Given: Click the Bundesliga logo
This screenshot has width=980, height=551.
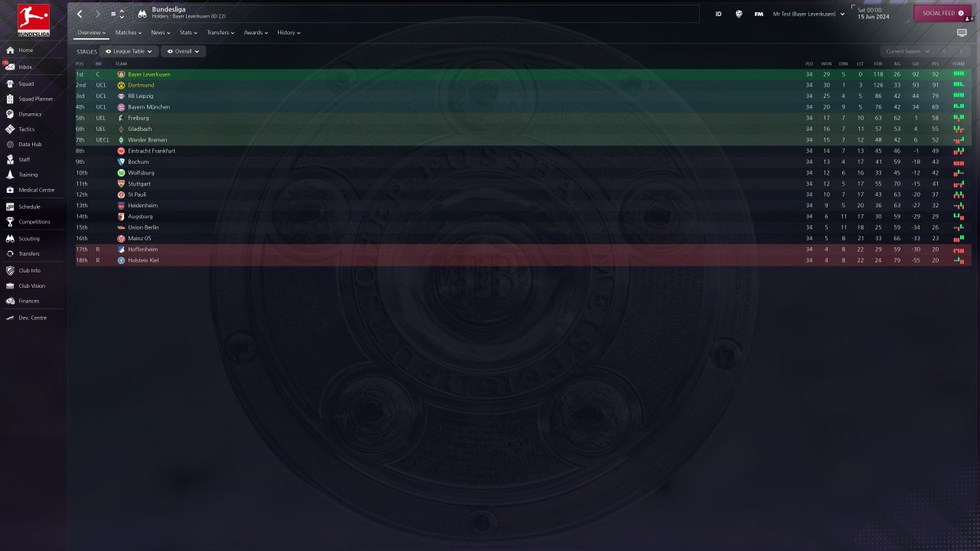Looking at the screenshot, I should click(x=33, y=20).
